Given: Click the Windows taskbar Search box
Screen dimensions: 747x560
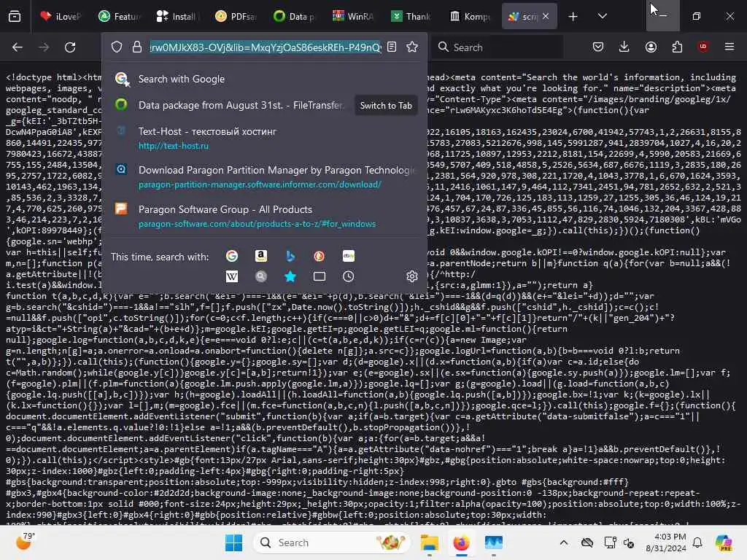Looking at the screenshot, I should pos(332,542).
